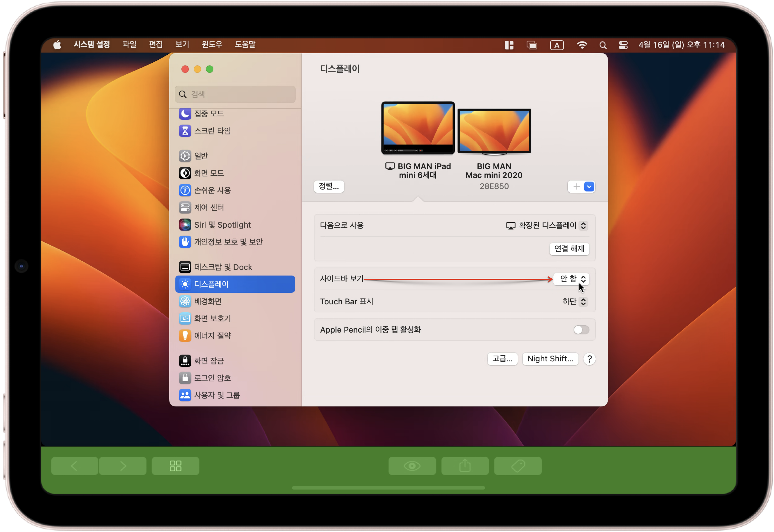Open 확장된 디스플레이 usage popup
Screen dimensions: 774x532
tap(547, 226)
